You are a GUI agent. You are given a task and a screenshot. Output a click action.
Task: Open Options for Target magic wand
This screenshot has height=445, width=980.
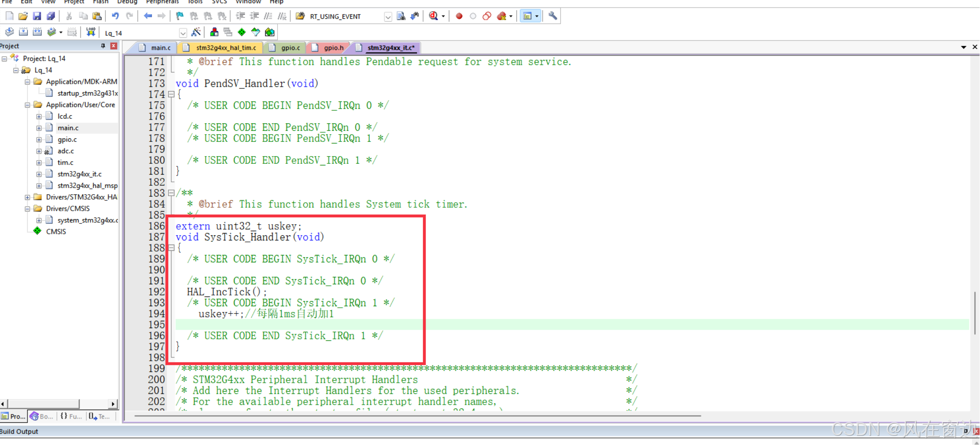point(196,32)
